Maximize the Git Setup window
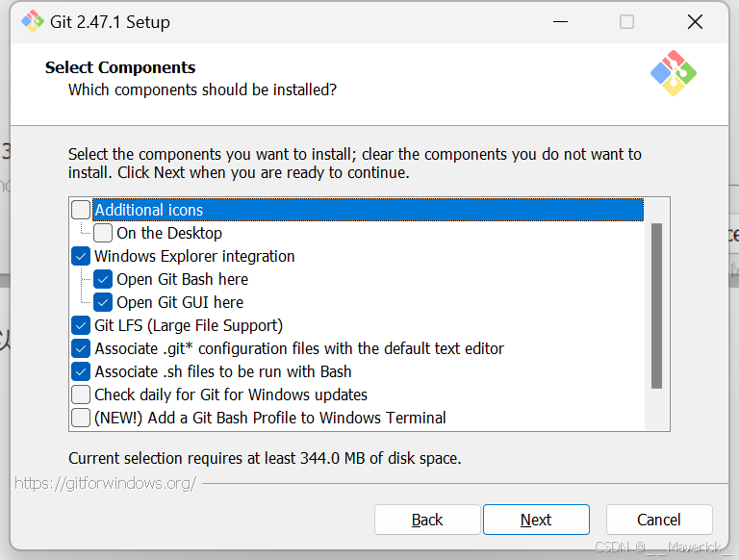Image resolution: width=739 pixels, height=560 pixels. click(x=626, y=21)
